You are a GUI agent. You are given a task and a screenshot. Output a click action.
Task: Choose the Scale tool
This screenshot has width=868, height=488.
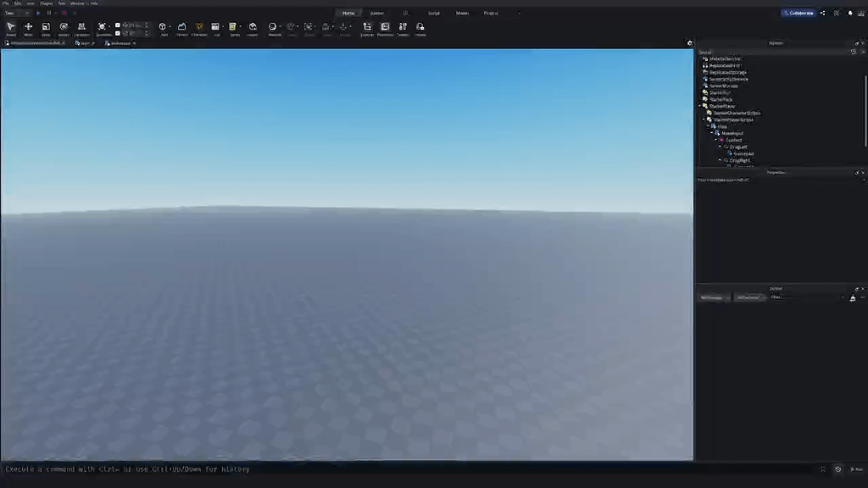46,26
